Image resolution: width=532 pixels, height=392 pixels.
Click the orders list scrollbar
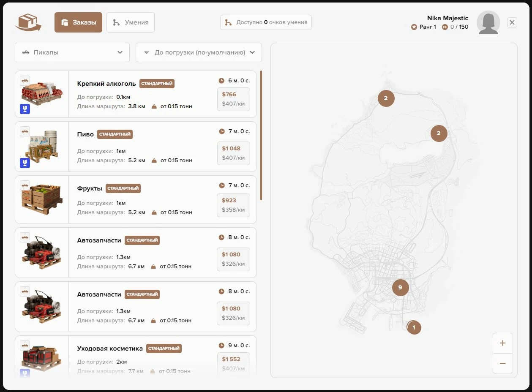(x=261, y=135)
